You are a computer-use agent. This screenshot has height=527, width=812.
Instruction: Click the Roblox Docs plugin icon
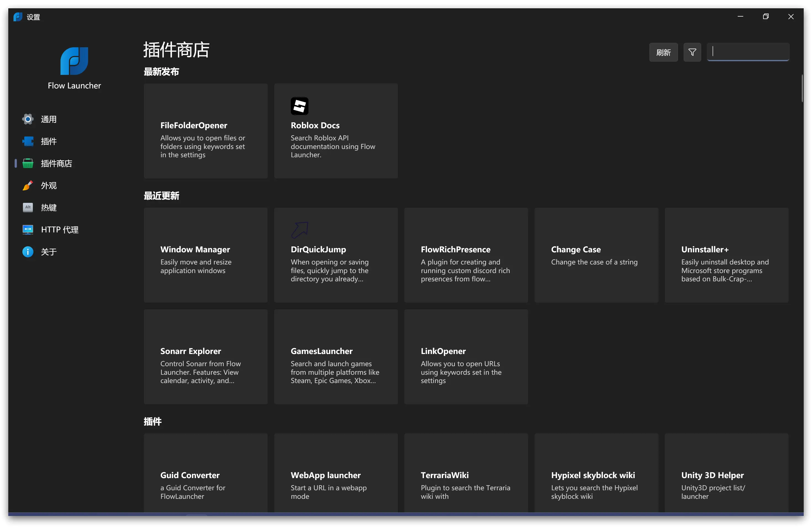point(299,106)
